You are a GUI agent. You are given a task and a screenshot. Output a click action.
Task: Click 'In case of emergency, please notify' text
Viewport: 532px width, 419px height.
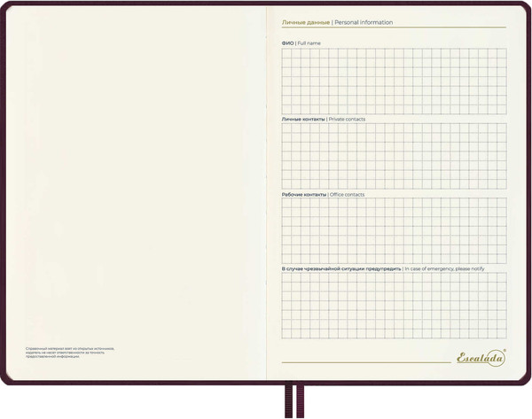tap(444, 268)
